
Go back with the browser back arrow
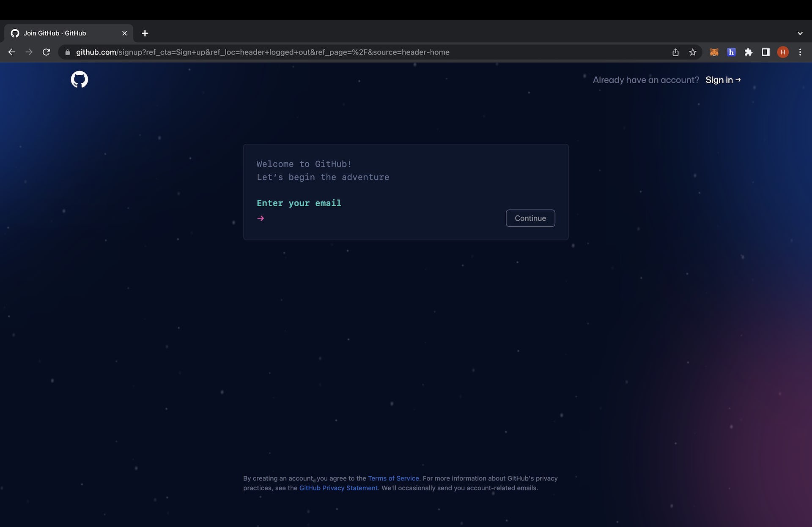[x=12, y=52]
